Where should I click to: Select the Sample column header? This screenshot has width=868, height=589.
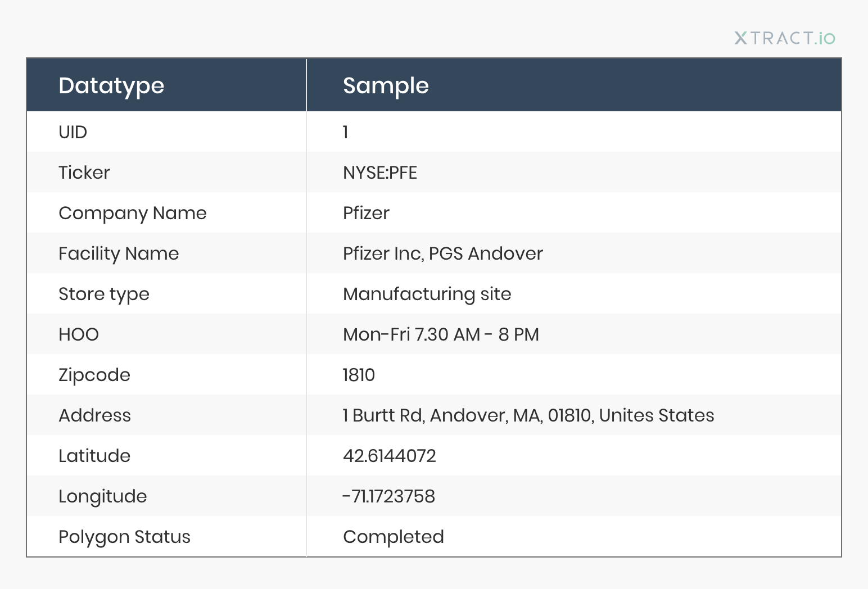pos(386,85)
